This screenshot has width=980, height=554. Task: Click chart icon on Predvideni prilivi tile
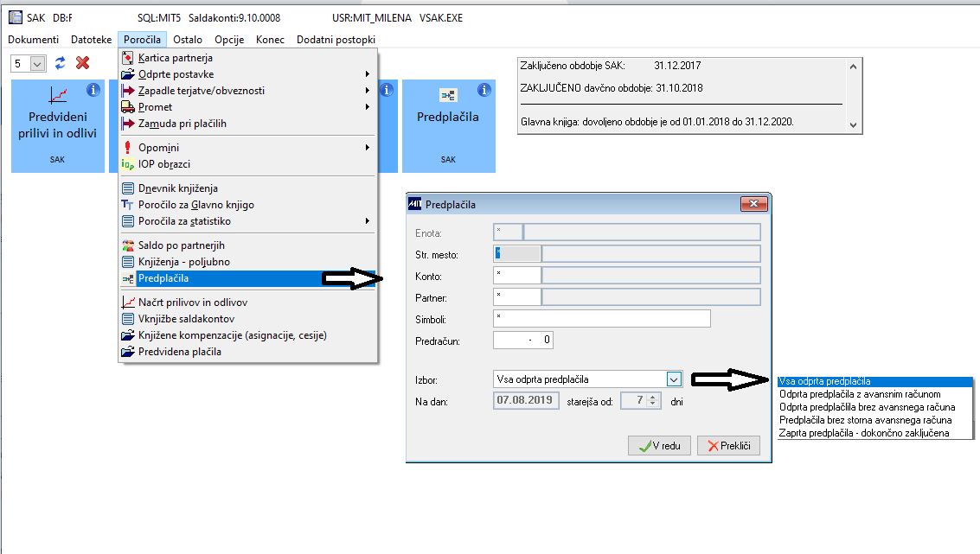pyautogui.click(x=57, y=95)
